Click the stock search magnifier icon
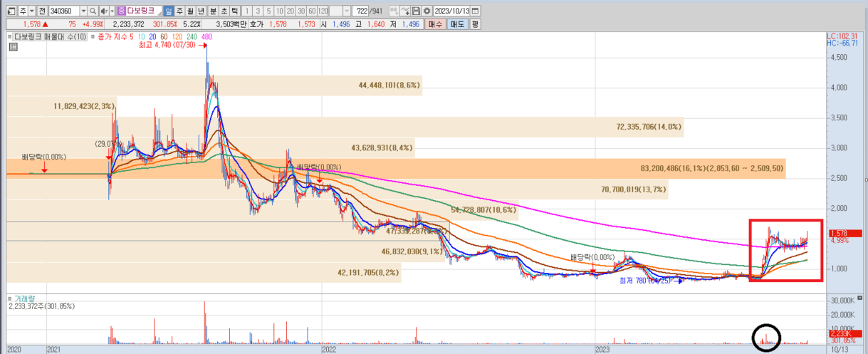 (x=93, y=11)
